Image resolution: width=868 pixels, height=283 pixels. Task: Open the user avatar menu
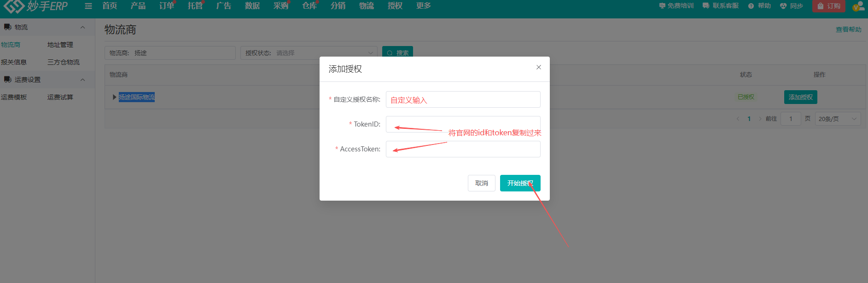point(858,6)
